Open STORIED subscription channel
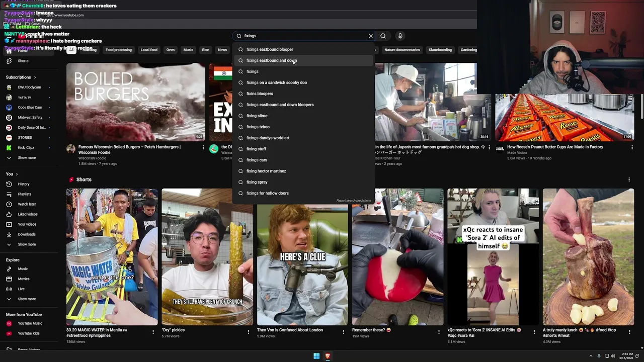The image size is (644, 362). tap(25, 138)
